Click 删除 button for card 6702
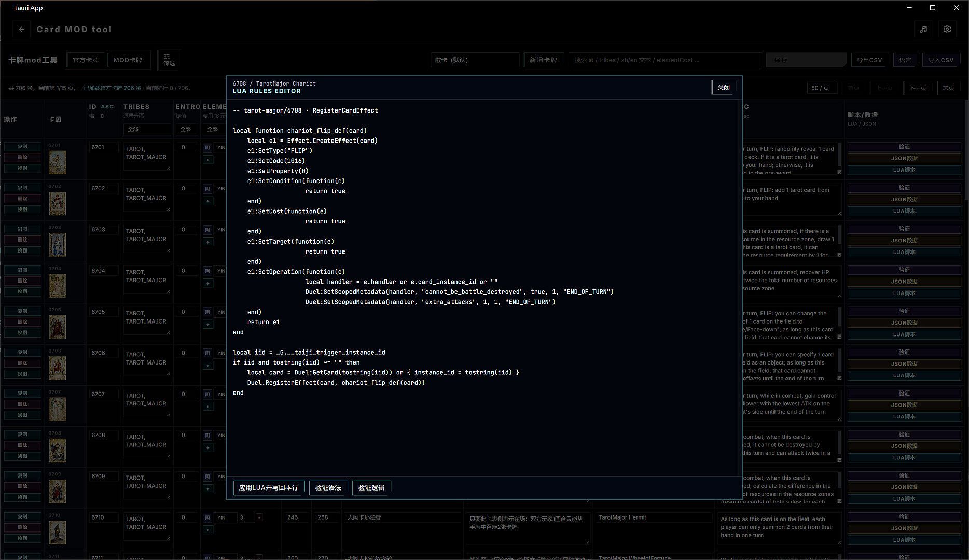The height and width of the screenshot is (560, 969). point(22,199)
